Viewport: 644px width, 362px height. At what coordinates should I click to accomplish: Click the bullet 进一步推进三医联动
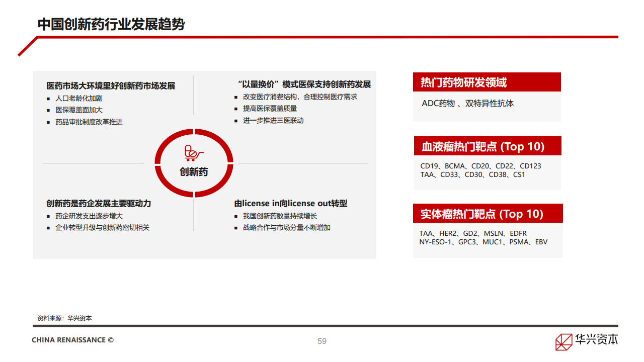coord(273,121)
